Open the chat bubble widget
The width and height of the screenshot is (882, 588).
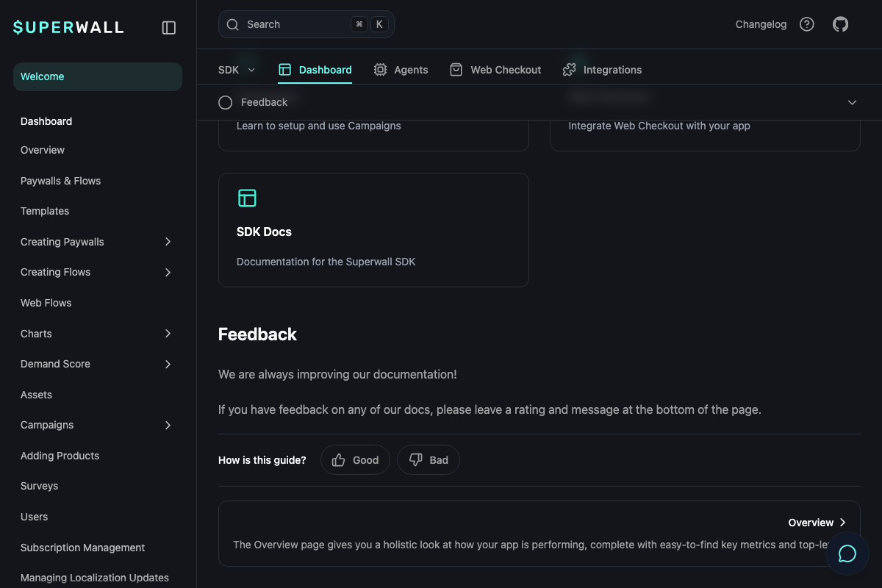pos(847,553)
